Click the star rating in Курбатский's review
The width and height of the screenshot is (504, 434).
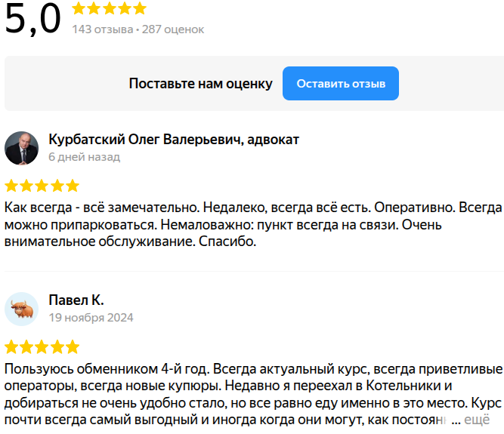42,186
